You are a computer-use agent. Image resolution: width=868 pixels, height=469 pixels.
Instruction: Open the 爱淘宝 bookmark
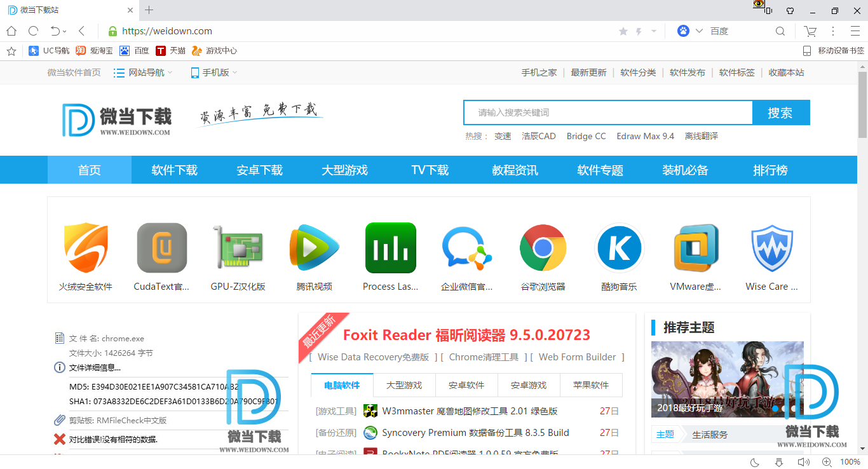click(x=94, y=51)
